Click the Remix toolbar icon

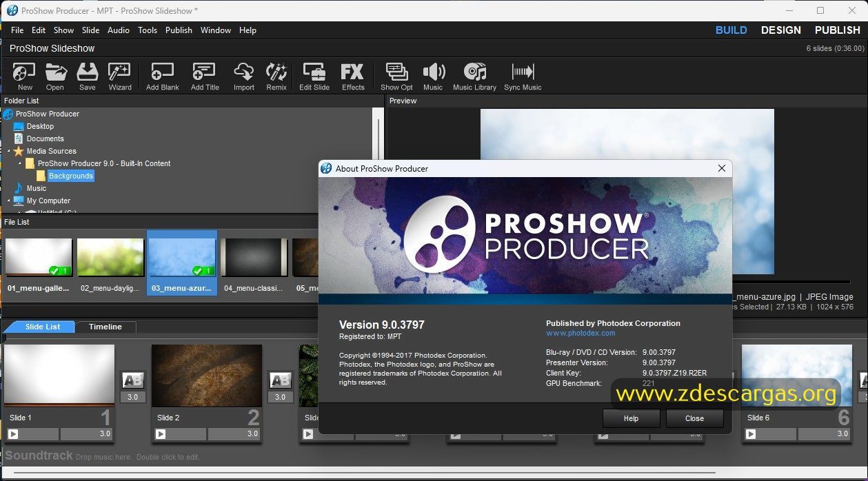(276, 76)
